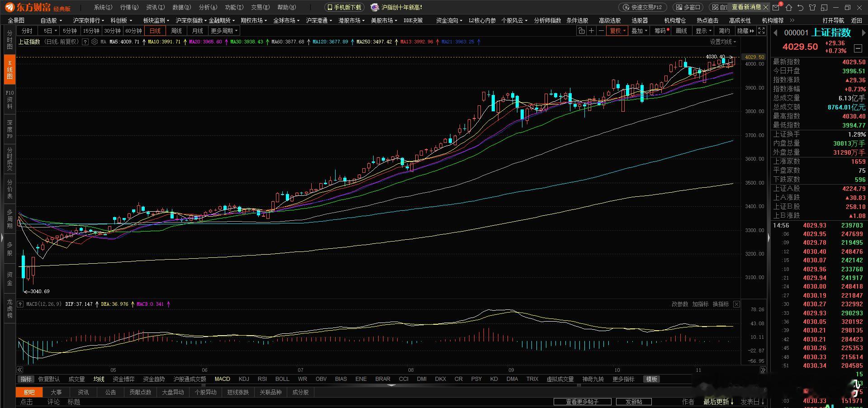This screenshot has width=868, height=408.
Task: Open the 设置均线 dropdown
Action: point(723,42)
